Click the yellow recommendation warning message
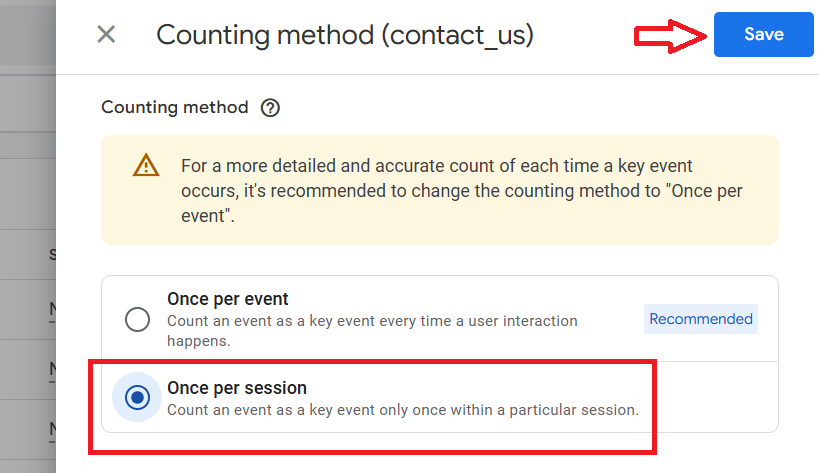819x473 pixels. [460, 190]
